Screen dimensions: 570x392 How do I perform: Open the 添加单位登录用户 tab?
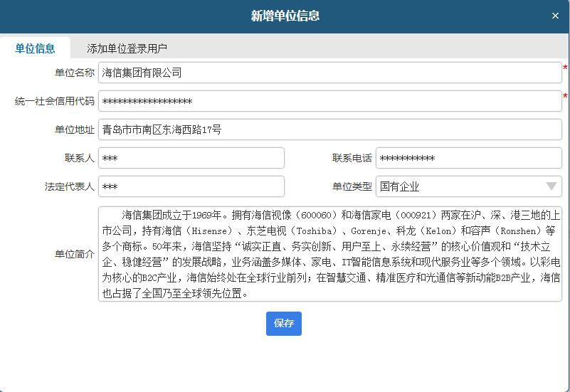point(127,48)
